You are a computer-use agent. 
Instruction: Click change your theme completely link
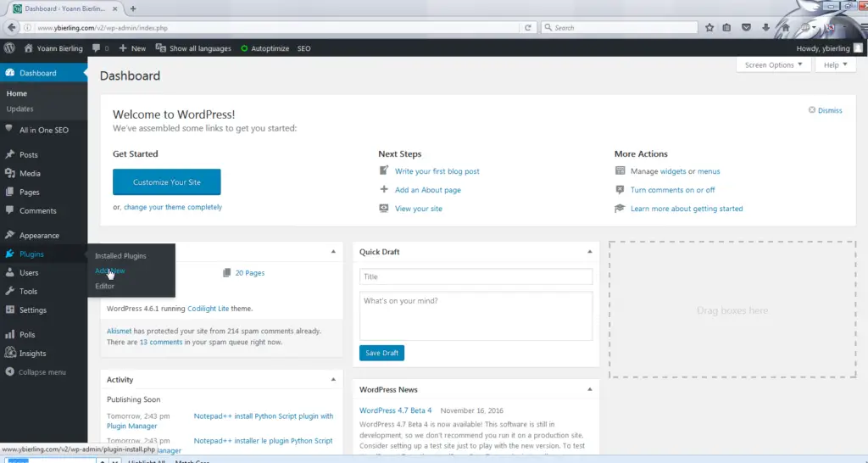pyautogui.click(x=173, y=207)
